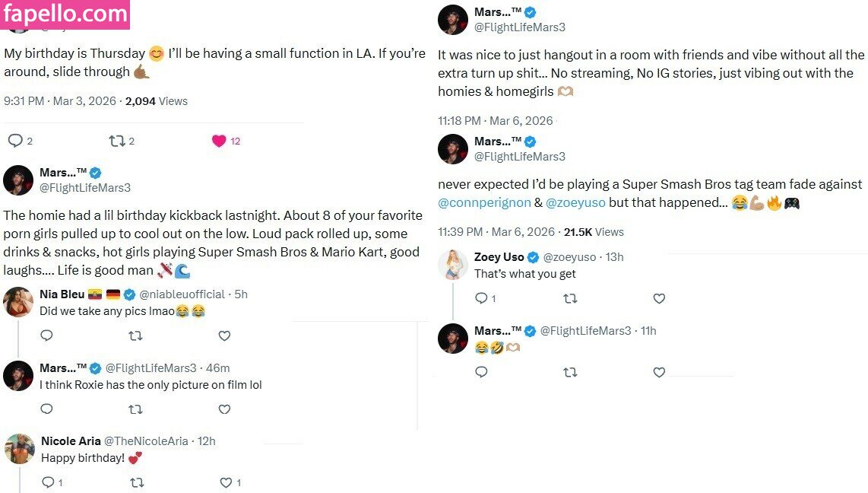Open Zoey Uso's avatar
The height and width of the screenshot is (493, 868).
click(453, 265)
